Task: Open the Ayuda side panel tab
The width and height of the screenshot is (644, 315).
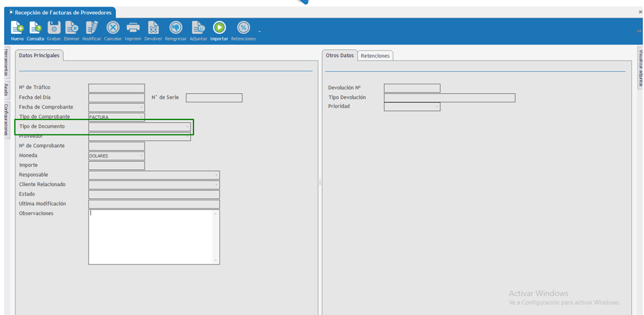Action: tap(6, 90)
